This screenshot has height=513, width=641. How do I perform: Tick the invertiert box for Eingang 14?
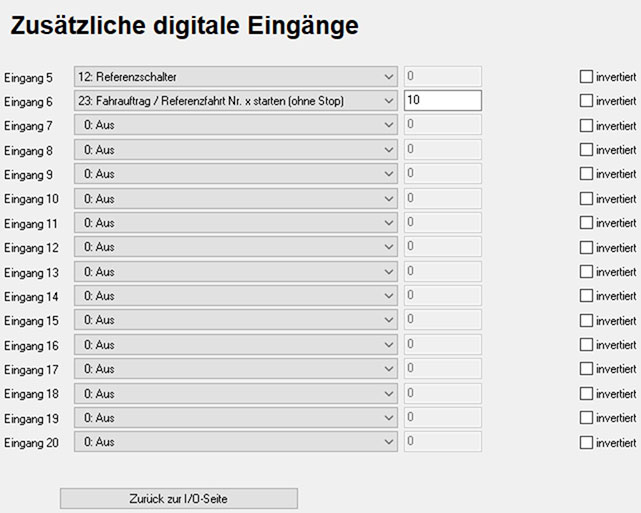[x=587, y=296]
